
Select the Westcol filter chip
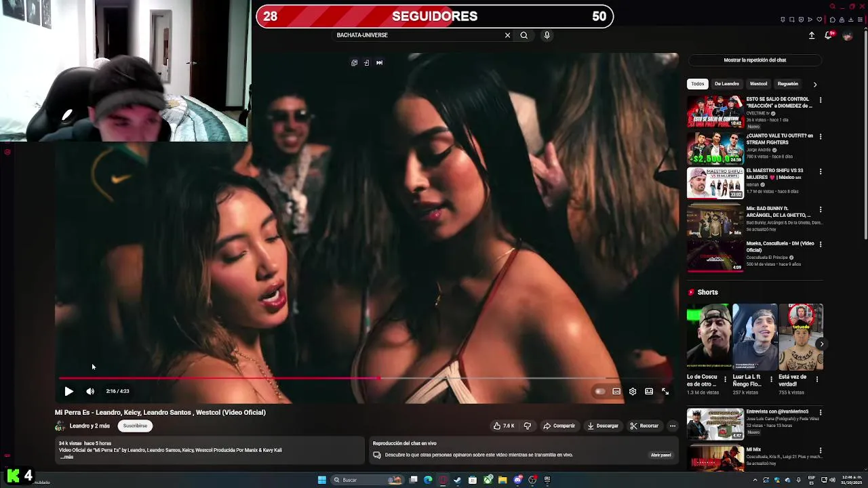tap(758, 84)
